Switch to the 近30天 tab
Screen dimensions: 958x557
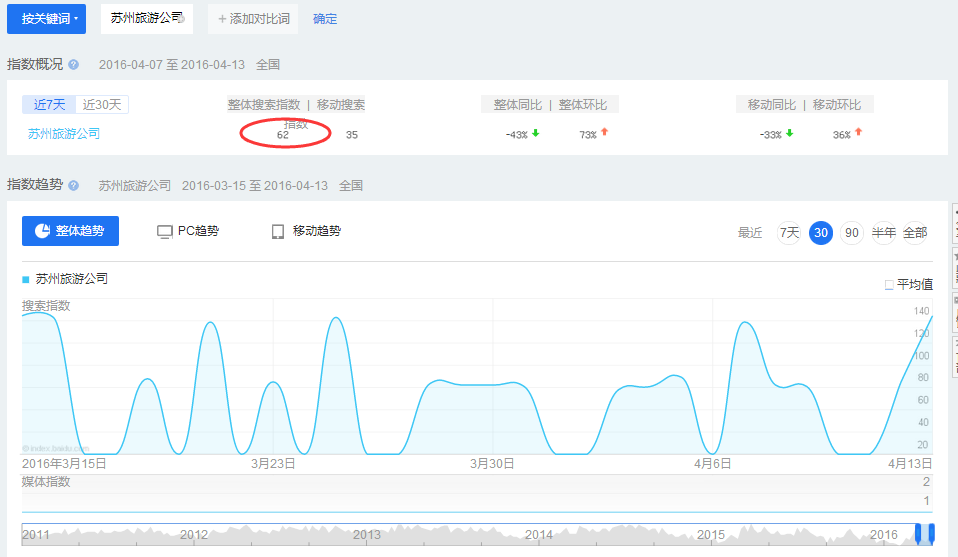pyautogui.click(x=102, y=104)
